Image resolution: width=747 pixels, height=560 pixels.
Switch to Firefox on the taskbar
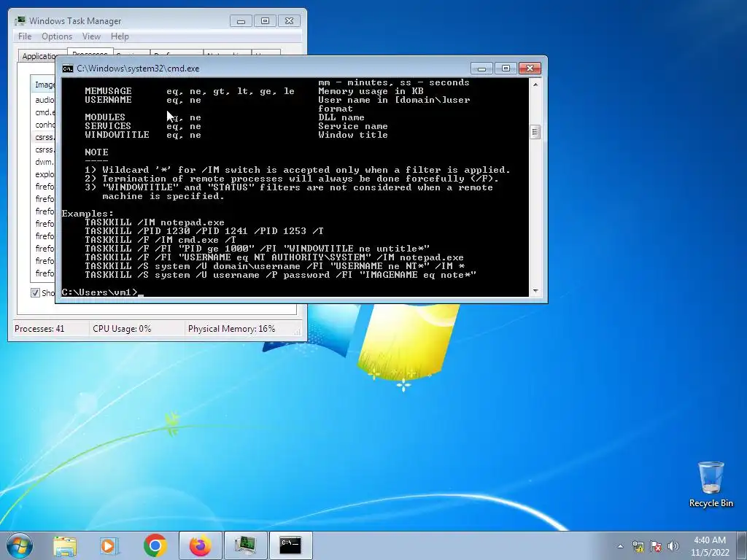201,545
